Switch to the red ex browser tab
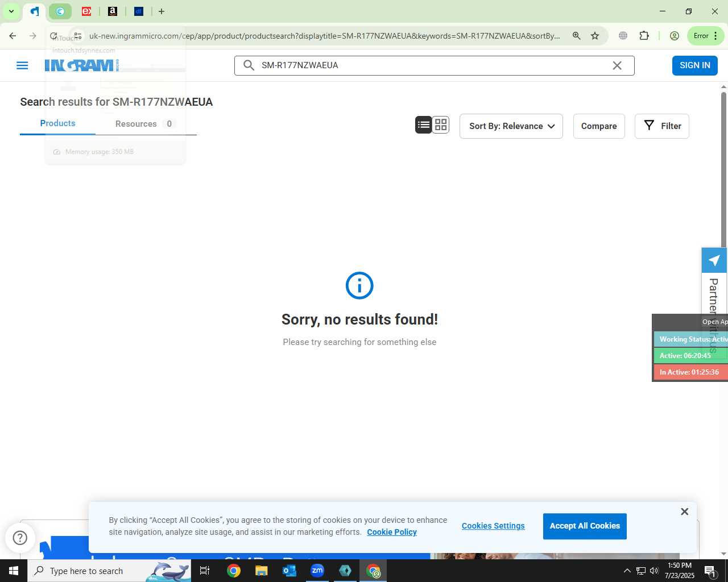Screen dimensions: 728x582 [x=86, y=11]
